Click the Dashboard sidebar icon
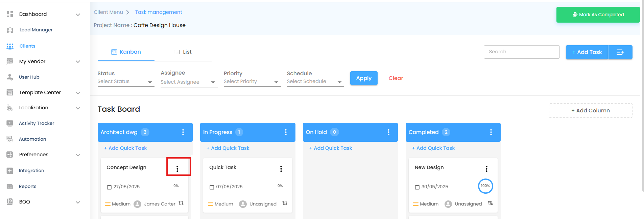 coord(10,14)
